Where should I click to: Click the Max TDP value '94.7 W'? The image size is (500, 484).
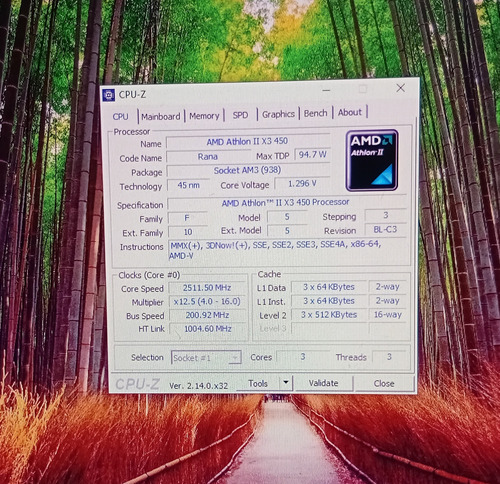click(x=312, y=155)
